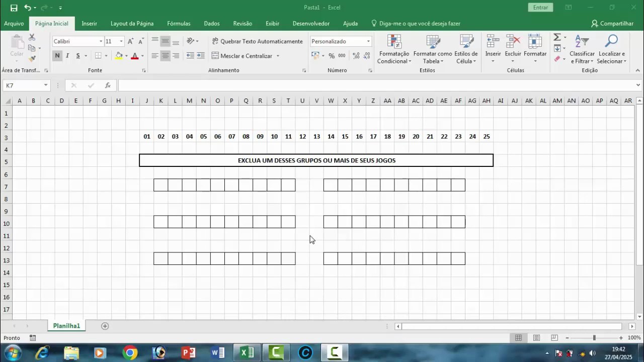The image size is (644, 362).
Task: Undo the last action
Action: tap(27, 8)
